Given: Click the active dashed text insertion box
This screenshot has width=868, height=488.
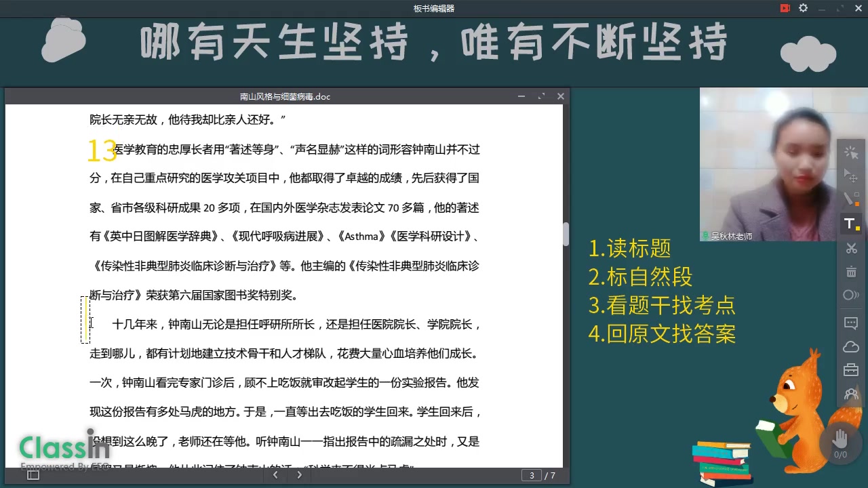Looking at the screenshot, I should point(85,320).
